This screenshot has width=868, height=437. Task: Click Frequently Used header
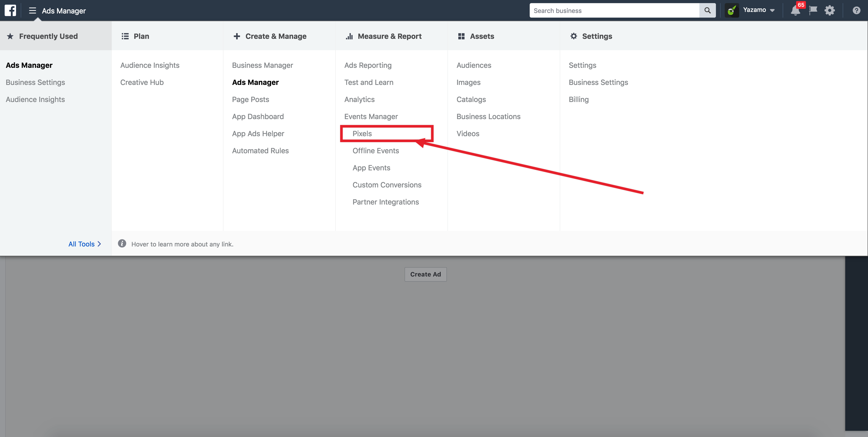(48, 36)
